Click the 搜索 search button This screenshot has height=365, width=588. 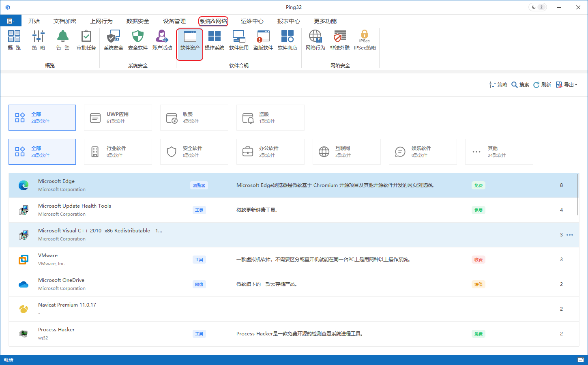click(x=520, y=85)
